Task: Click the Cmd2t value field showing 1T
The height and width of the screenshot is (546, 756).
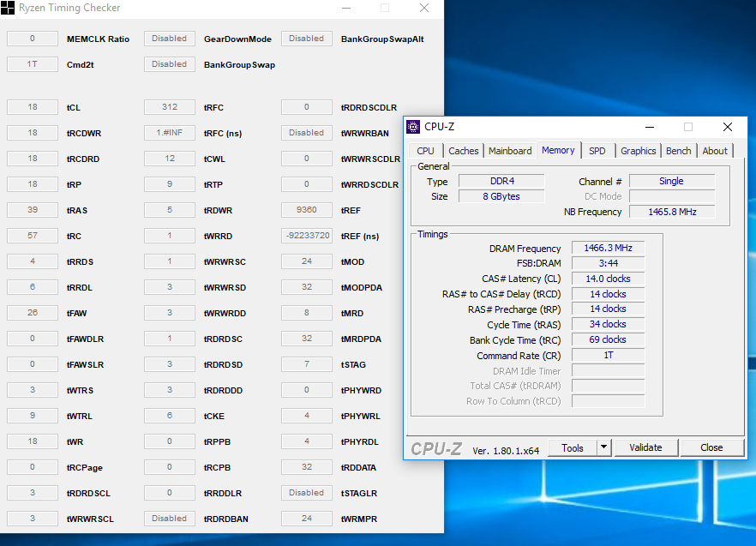Action: 33,64
